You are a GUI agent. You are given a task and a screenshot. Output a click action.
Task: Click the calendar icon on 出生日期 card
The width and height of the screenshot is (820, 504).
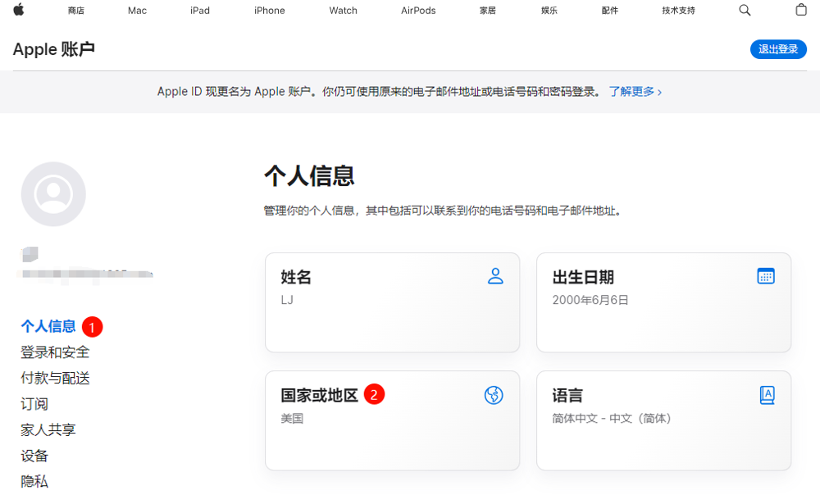(x=766, y=276)
